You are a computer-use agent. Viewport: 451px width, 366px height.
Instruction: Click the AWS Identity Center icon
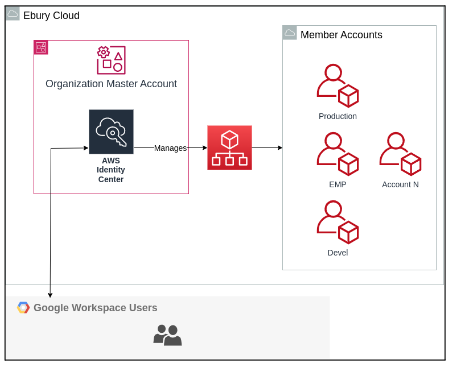(x=111, y=132)
